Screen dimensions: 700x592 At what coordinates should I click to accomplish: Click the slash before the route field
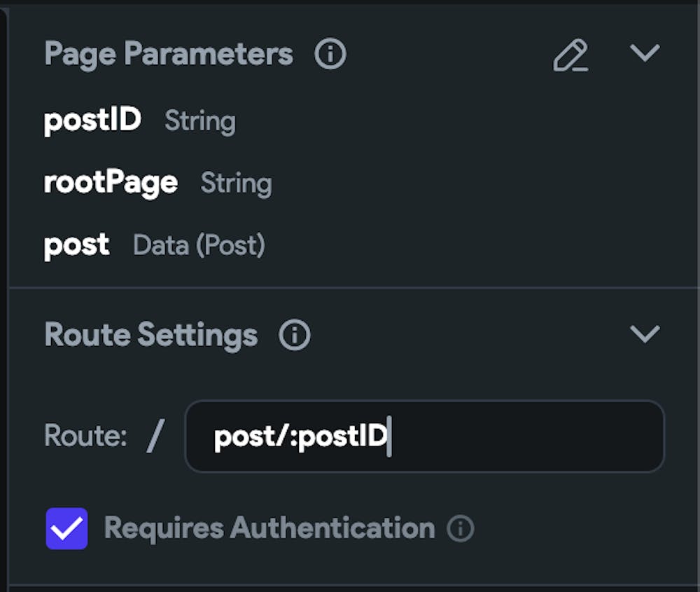tap(155, 435)
